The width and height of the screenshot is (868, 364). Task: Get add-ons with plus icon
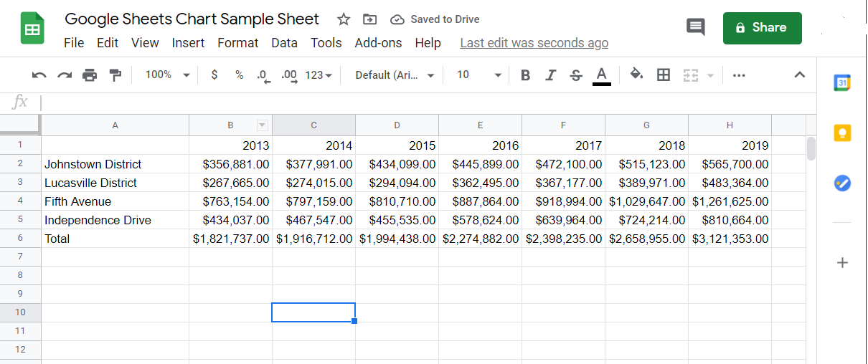[x=842, y=262]
